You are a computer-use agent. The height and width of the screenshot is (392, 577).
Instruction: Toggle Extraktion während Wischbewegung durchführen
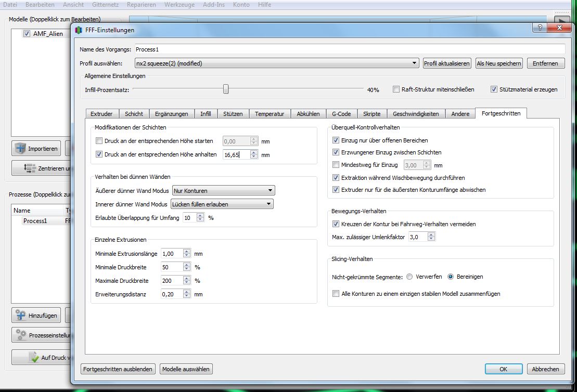(x=336, y=177)
